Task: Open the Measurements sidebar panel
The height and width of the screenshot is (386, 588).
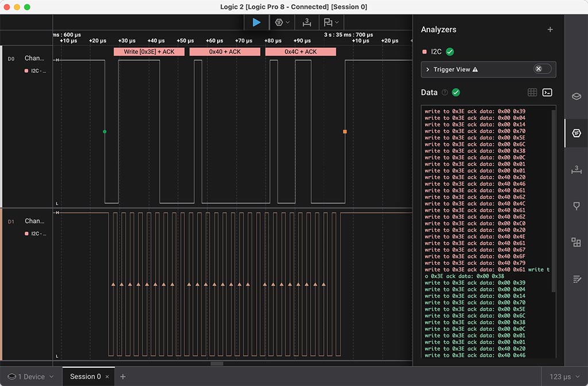Action: pyautogui.click(x=577, y=169)
